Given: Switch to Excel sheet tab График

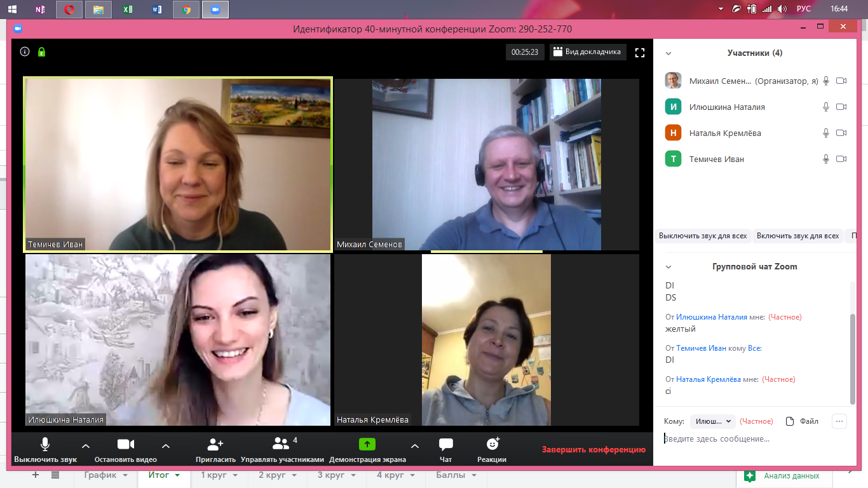Looking at the screenshot, I should 105,475.
